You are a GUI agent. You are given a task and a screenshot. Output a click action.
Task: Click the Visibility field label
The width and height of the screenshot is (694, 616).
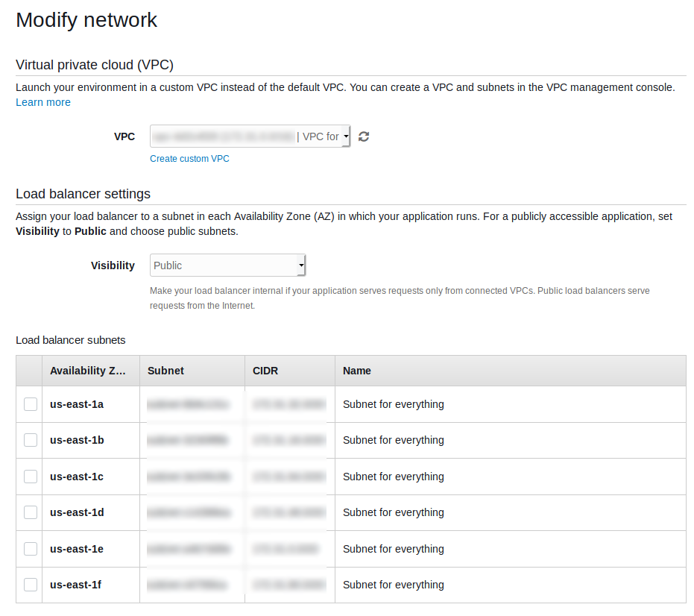pyautogui.click(x=113, y=265)
